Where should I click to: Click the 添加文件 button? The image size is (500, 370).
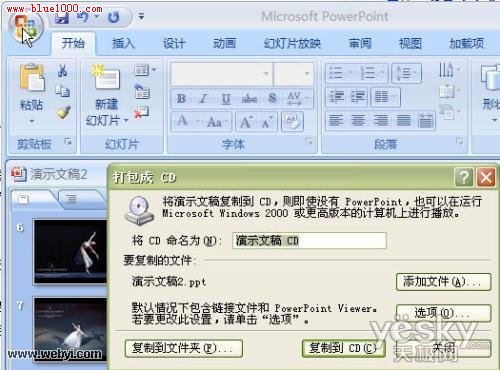pyautogui.click(x=443, y=282)
